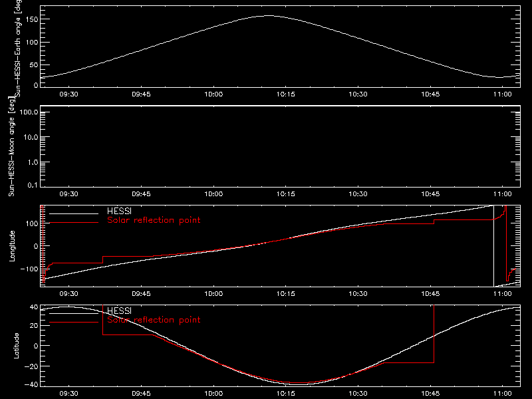Click the red legend line in Latitude plot
This screenshot has width=532, height=399.
tap(74, 323)
